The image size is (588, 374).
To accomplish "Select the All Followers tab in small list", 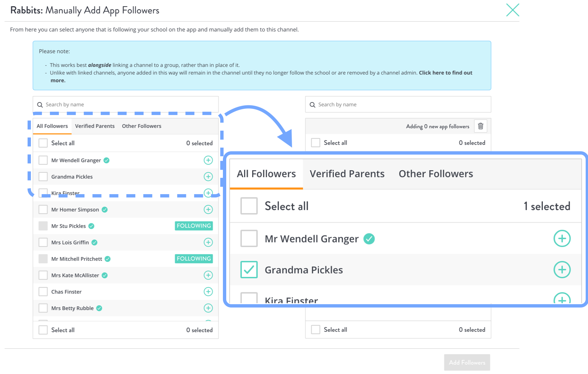I will pos(52,126).
